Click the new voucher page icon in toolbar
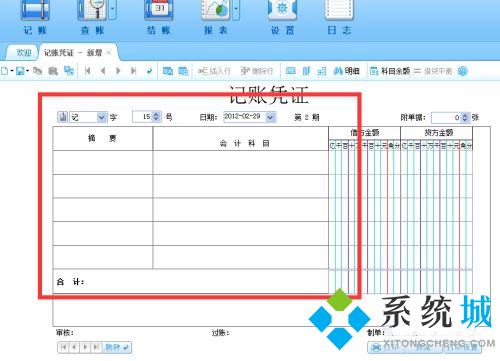Viewport: 500px width, 361px height. click(5, 71)
